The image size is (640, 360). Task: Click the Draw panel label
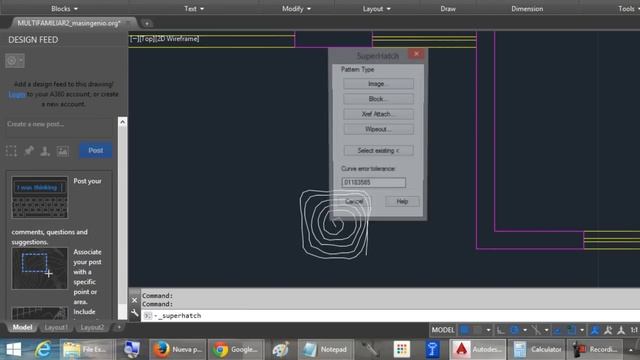pos(448,9)
